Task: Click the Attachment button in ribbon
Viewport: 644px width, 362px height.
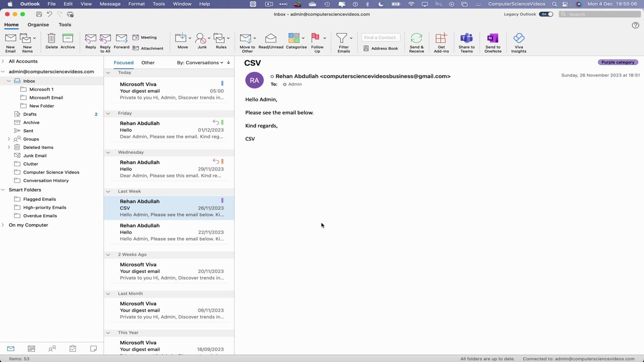Action: (x=148, y=48)
